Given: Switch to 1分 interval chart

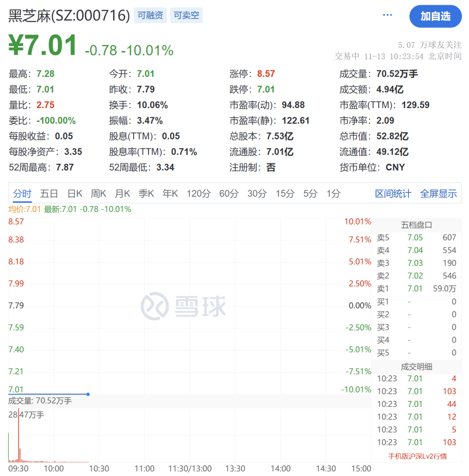Looking at the screenshot, I should (x=334, y=194).
